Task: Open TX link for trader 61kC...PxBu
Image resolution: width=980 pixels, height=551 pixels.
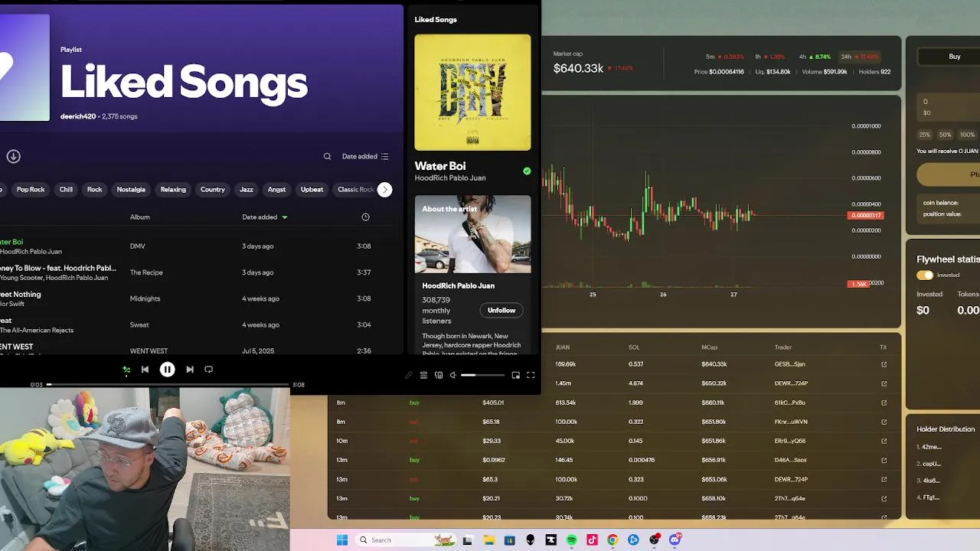Action: (884, 403)
